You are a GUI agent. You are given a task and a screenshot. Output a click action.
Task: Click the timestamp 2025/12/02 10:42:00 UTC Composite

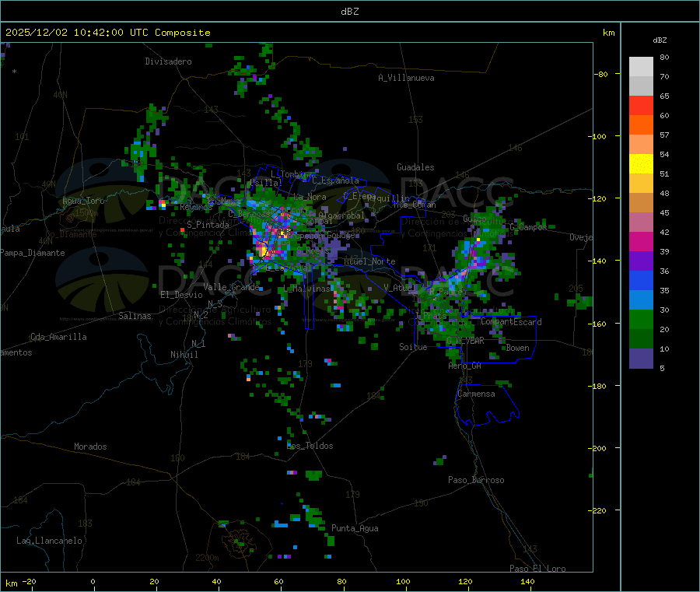point(107,33)
